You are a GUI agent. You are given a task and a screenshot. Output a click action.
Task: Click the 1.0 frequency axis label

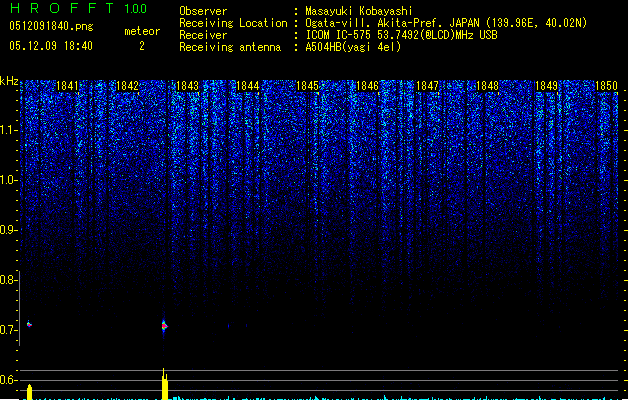8,180
